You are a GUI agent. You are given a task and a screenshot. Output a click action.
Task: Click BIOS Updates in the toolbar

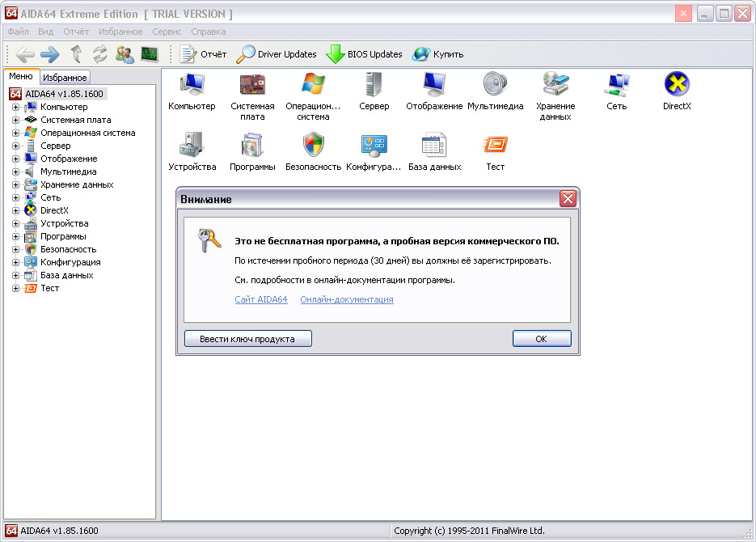point(364,54)
